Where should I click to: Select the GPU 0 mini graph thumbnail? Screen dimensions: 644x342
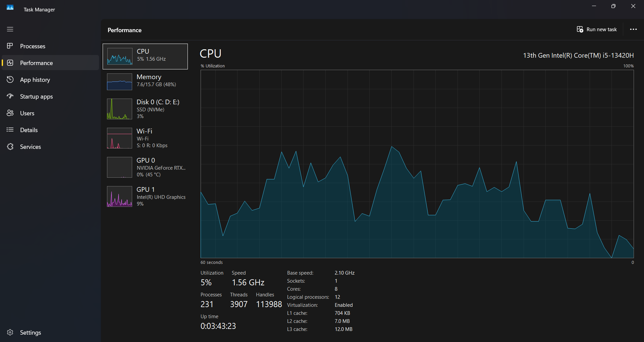[119, 167]
